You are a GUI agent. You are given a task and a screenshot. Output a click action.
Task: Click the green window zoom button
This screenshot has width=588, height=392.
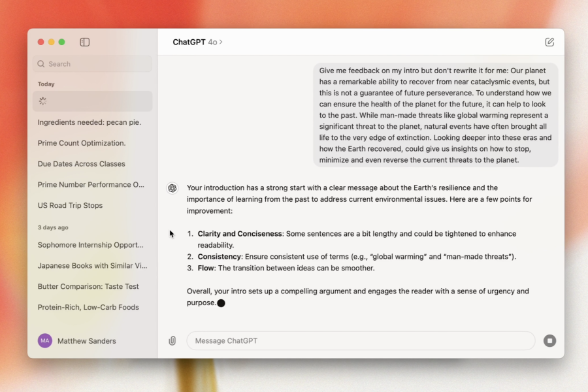click(61, 42)
